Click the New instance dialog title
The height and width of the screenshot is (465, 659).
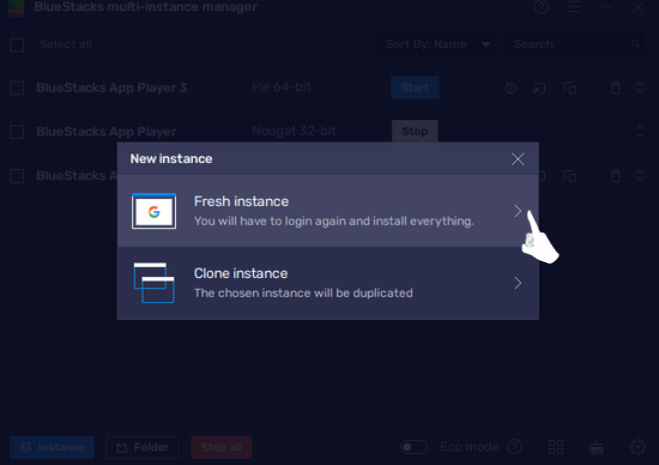point(171,159)
